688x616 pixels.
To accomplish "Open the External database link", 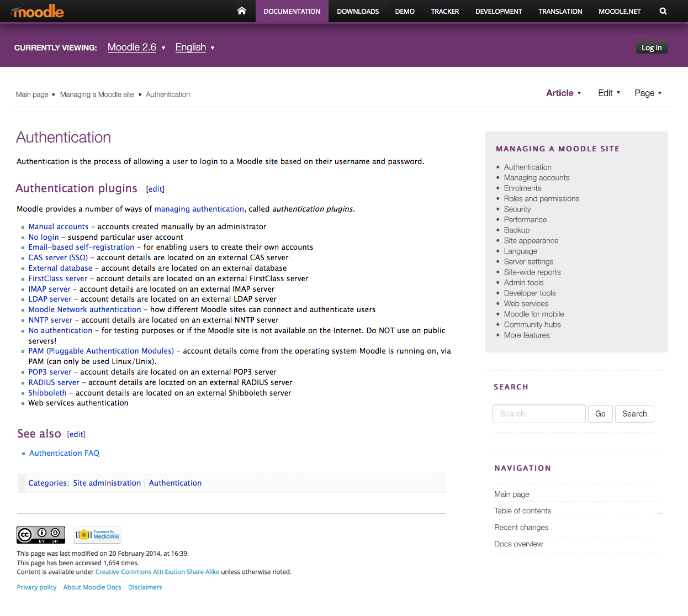I will click(x=60, y=268).
